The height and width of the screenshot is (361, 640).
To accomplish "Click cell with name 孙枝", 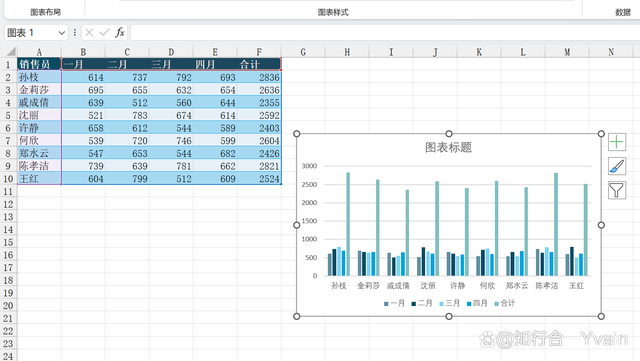I will [x=39, y=77].
